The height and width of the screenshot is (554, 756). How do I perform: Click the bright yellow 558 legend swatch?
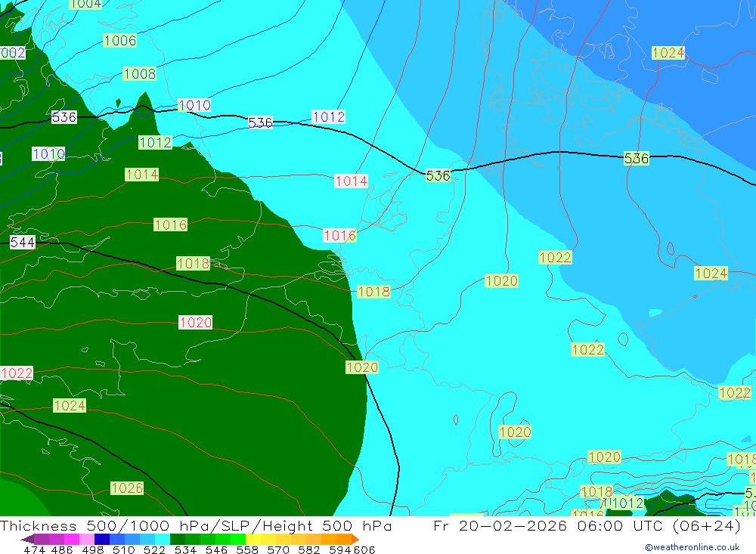coord(253,539)
